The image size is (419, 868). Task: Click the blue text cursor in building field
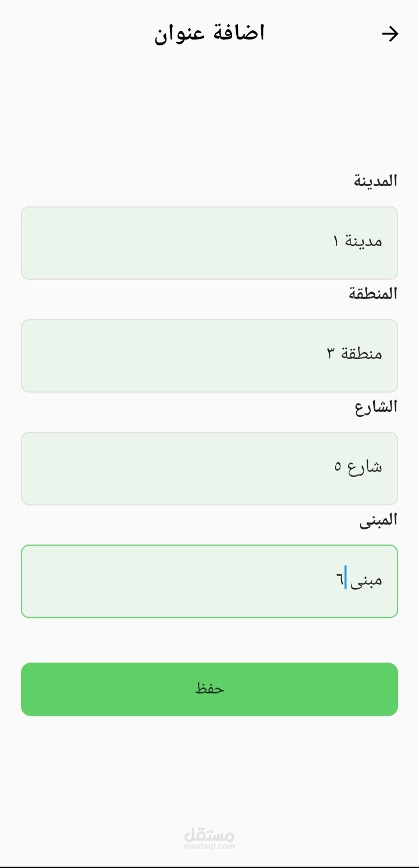(x=346, y=578)
